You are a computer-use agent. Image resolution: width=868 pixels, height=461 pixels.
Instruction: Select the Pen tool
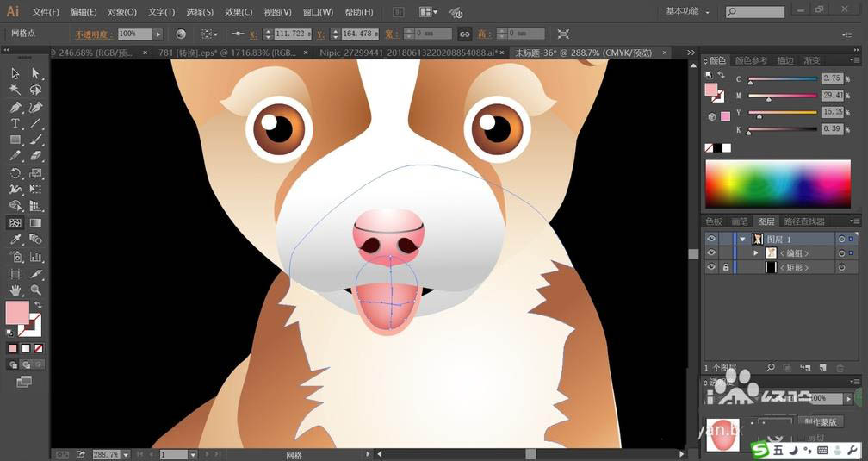(15, 108)
